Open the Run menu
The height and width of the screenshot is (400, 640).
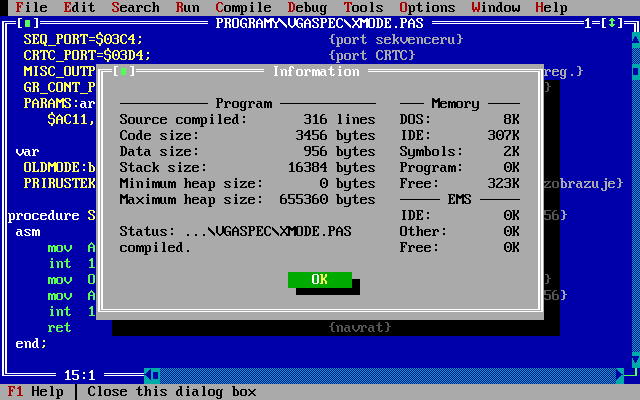coord(187,7)
